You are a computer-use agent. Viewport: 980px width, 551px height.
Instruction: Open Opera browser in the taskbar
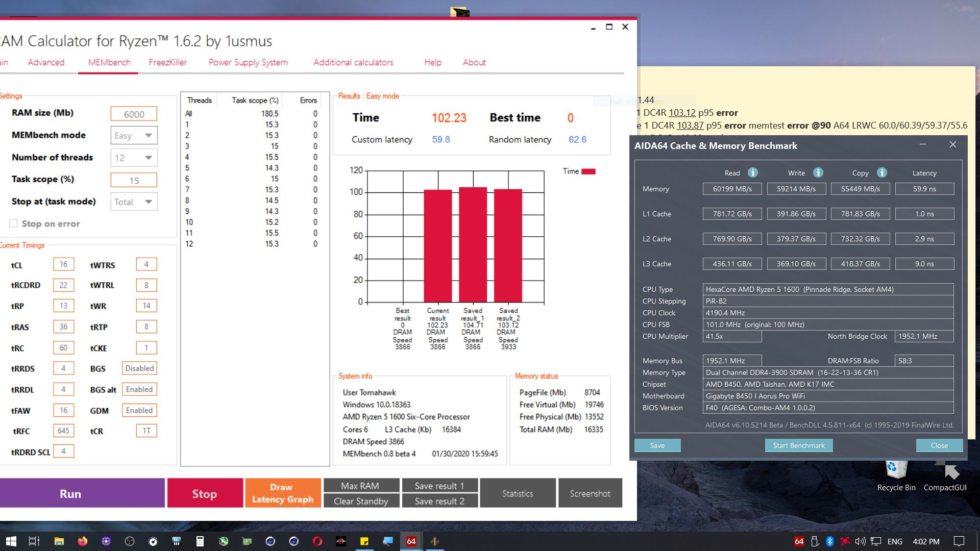pyautogui.click(x=317, y=541)
